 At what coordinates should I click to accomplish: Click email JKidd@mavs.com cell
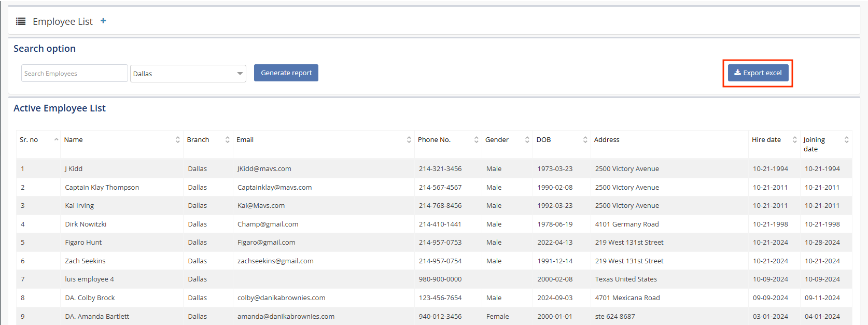click(264, 168)
